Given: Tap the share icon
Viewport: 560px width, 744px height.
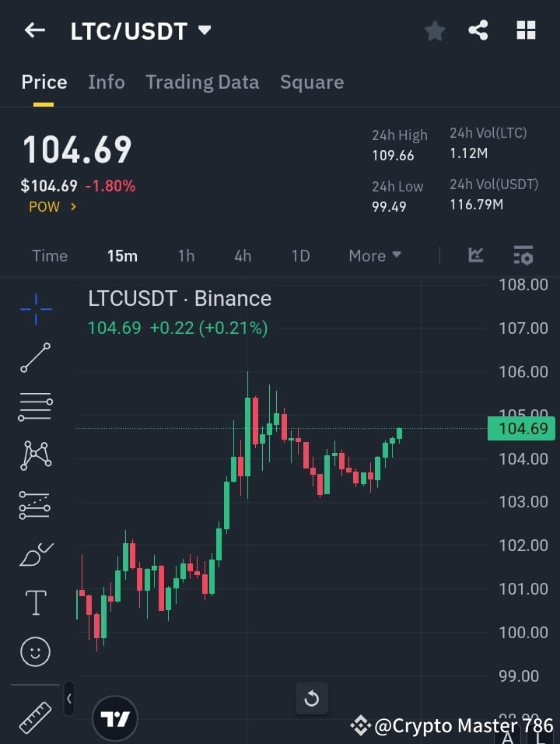Looking at the screenshot, I should pyautogui.click(x=478, y=30).
